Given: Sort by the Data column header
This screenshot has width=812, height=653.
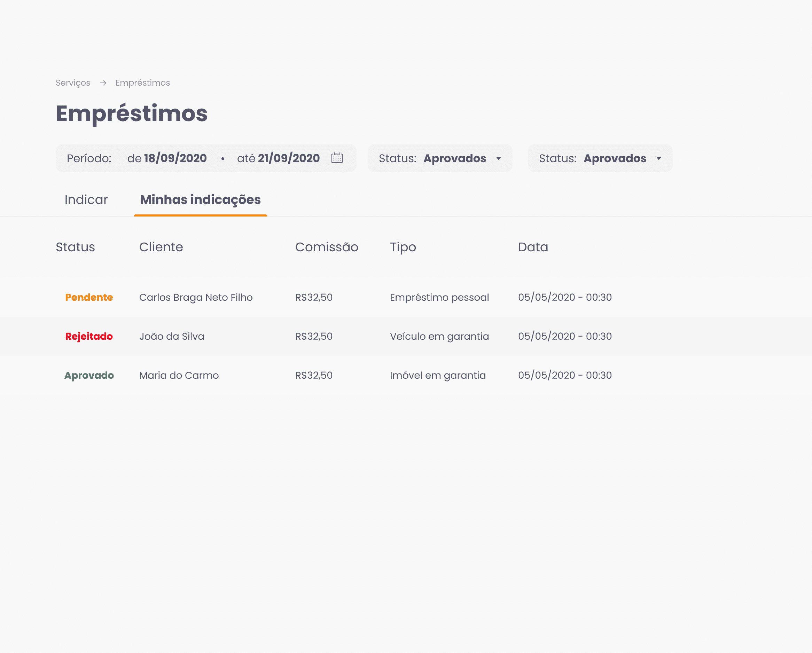Looking at the screenshot, I should click(533, 247).
